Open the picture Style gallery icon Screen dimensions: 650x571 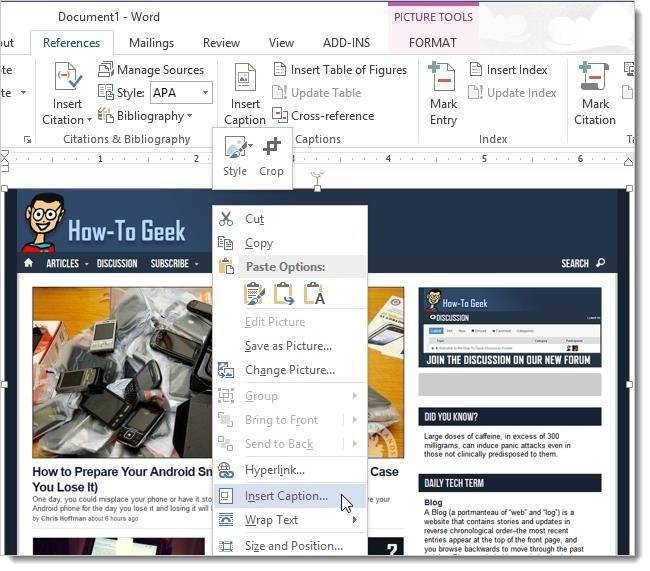click(x=235, y=147)
